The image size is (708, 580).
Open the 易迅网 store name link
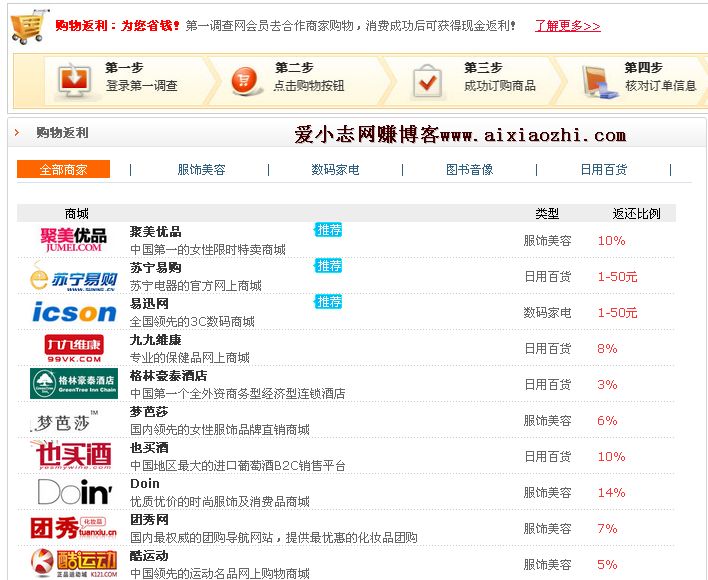[149, 304]
